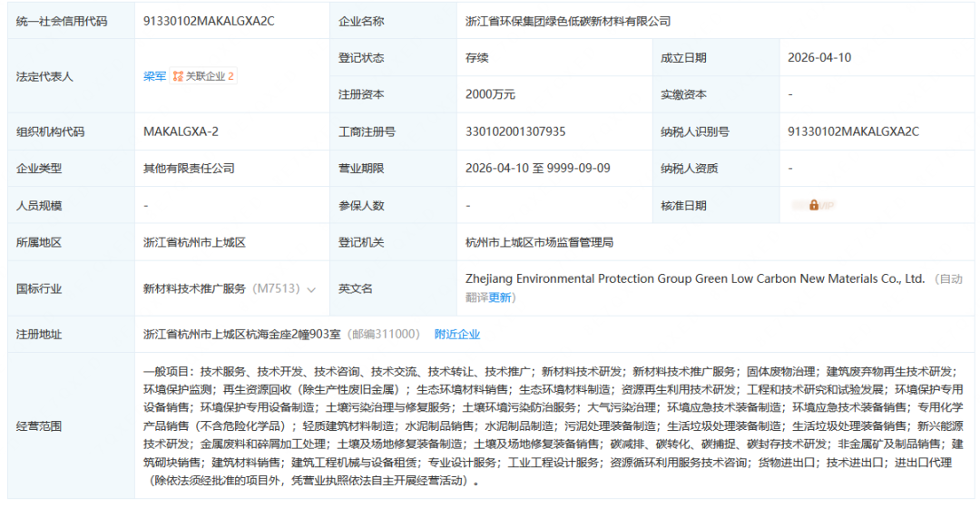Click region value 浙江省杭州市上城区
The height and width of the screenshot is (508, 980).
click(194, 242)
